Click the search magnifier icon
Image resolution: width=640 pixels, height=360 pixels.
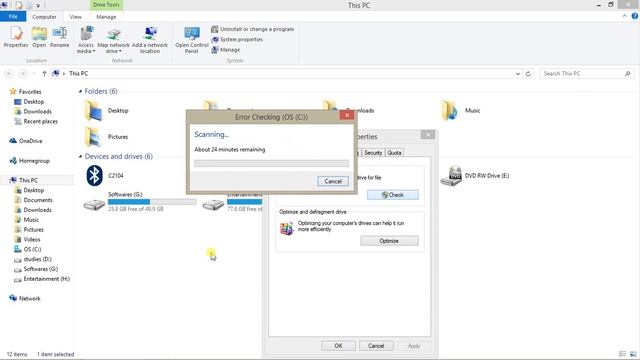(x=628, y=73)
